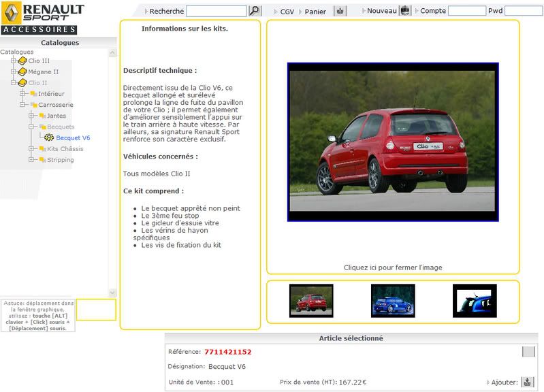Viewport: 544px width, 392px height.
Task: Open the blue spoiler close-up thumbnail
Action: pos(475,301)
